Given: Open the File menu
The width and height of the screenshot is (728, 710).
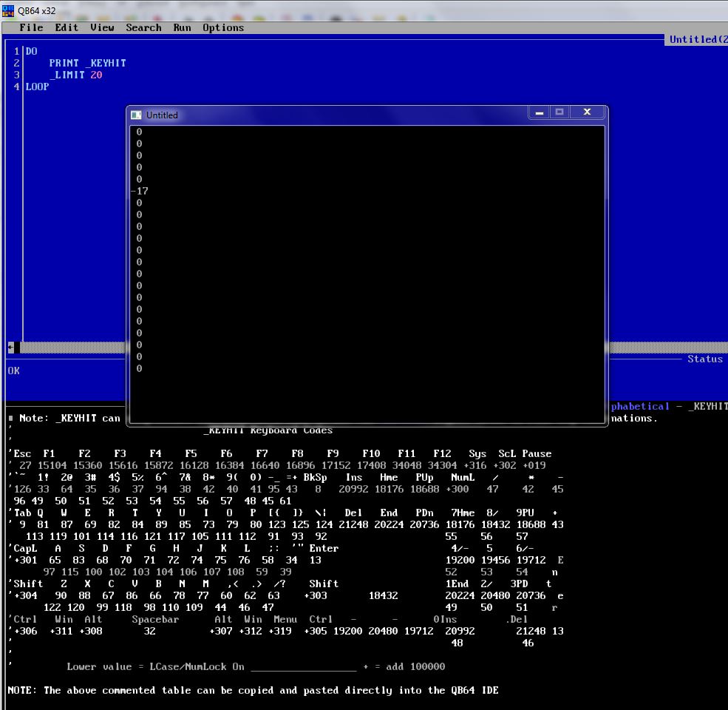Looking at the screenshot, I should [x=31, y=27].
